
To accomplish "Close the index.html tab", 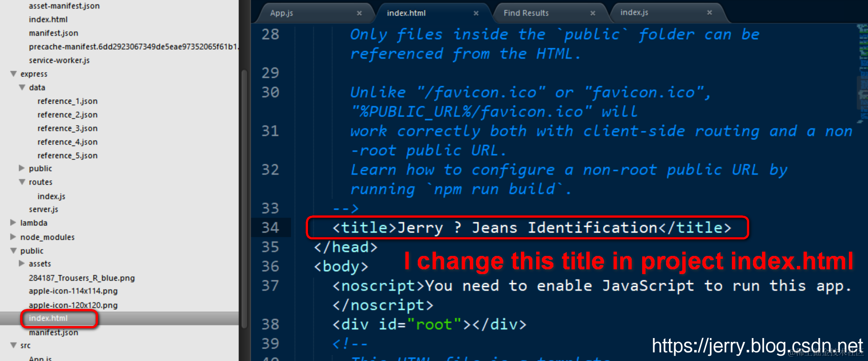I will tap(476, 13).
